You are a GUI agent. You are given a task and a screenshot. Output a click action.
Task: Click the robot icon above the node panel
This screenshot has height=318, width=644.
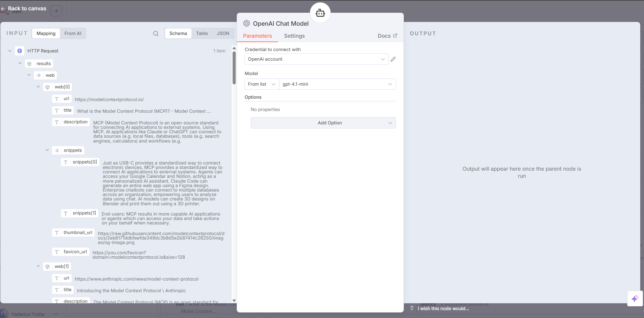click(x=320, y=13)
